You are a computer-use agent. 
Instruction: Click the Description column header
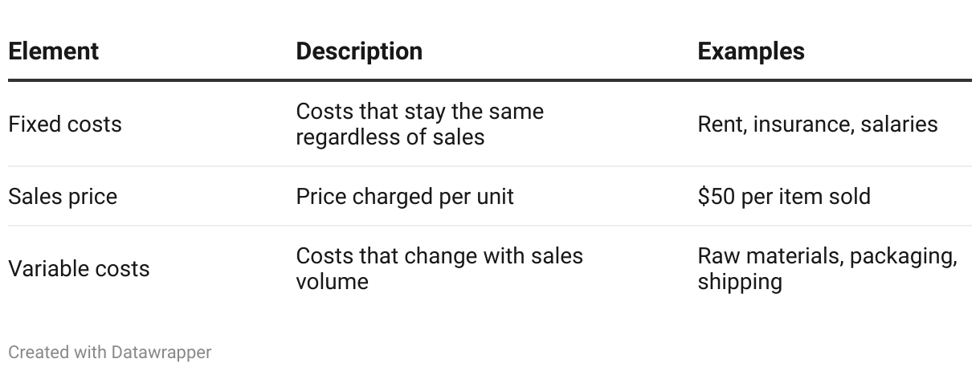359,51
